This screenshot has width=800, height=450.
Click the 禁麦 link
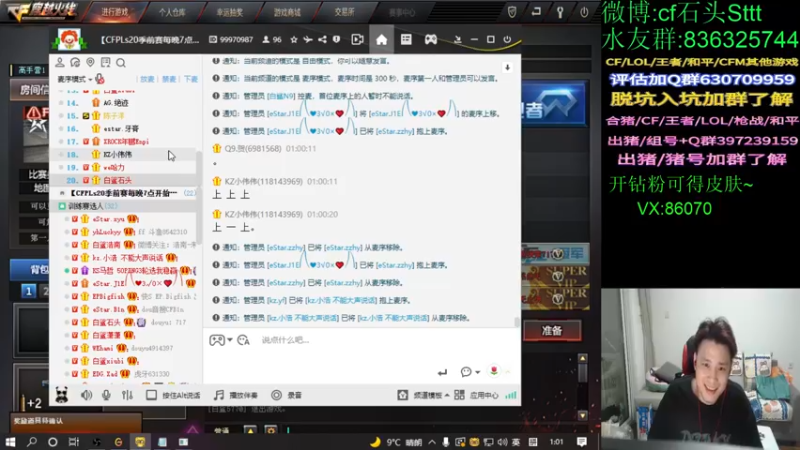[169, 79]
